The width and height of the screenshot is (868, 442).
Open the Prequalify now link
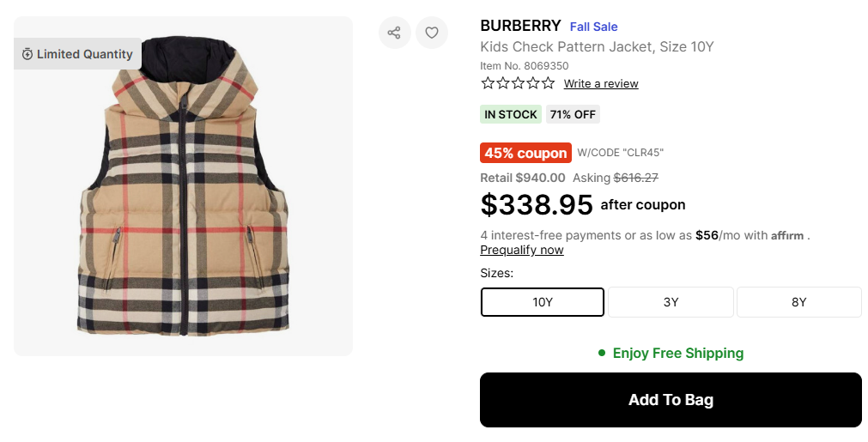522,250
